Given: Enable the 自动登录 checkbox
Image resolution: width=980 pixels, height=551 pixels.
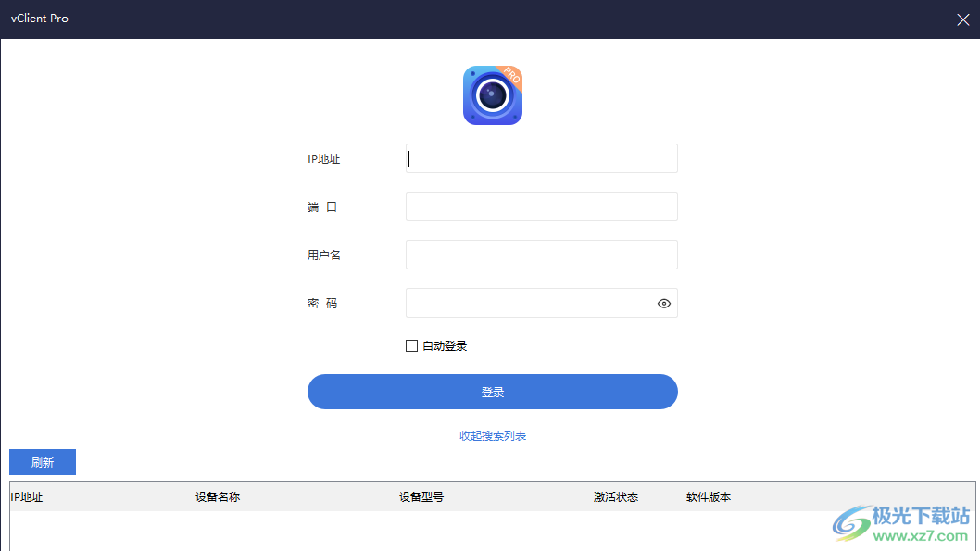Looking at the screenshot, I should 411,346.
